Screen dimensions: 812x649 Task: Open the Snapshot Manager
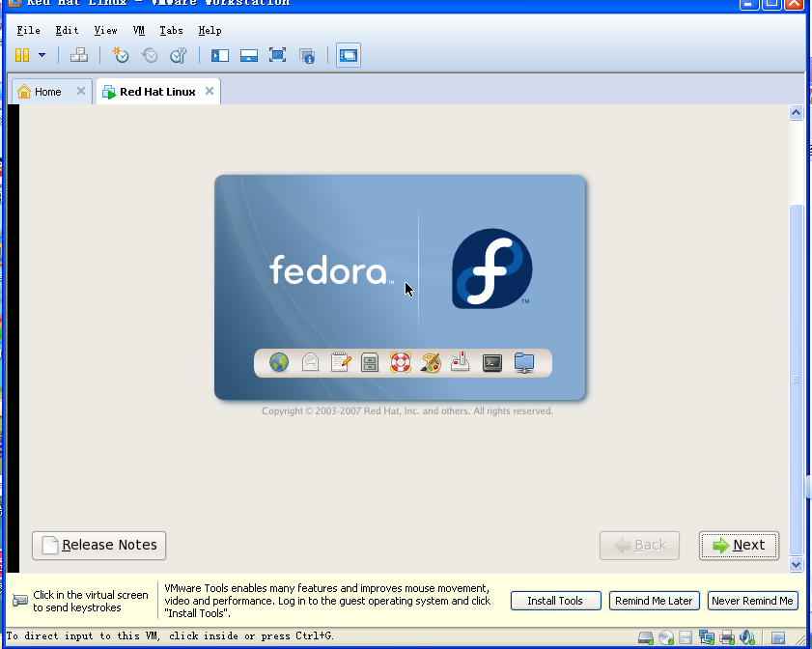coord(179,55)
